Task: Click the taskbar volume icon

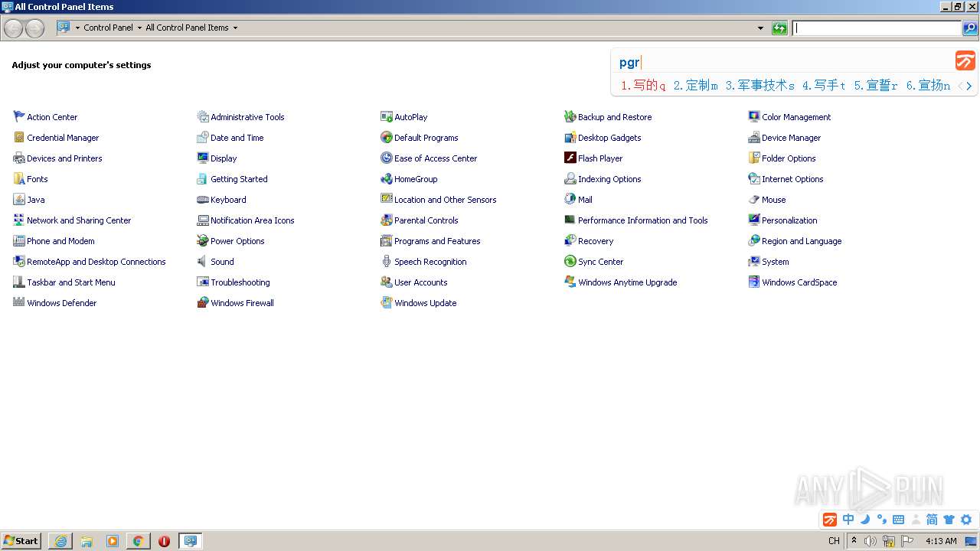Action: [x=871, y=541]
